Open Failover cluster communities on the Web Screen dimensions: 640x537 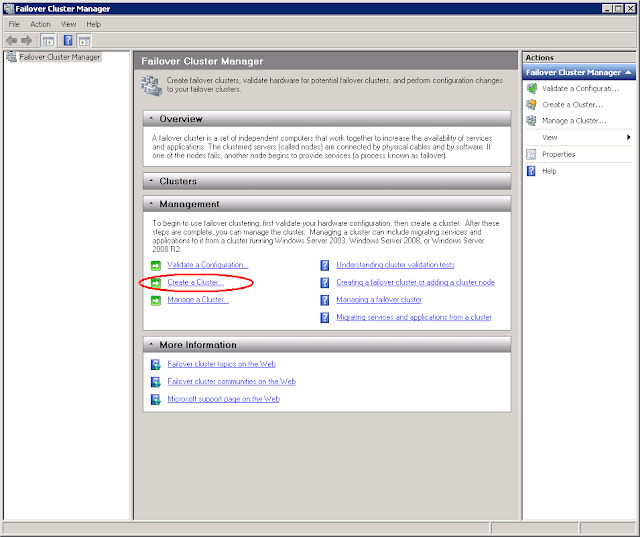tap(231, 382)
